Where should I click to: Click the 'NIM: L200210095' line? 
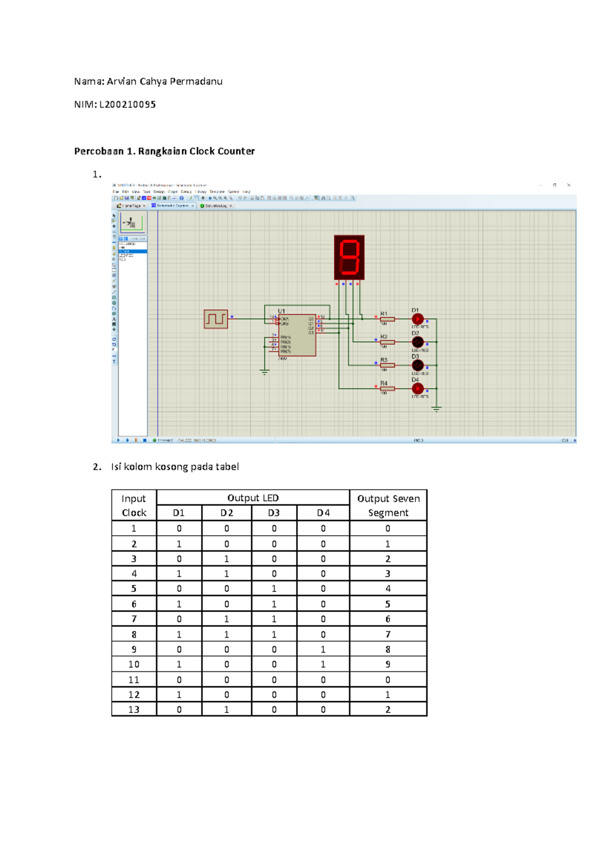click(115, 104)
